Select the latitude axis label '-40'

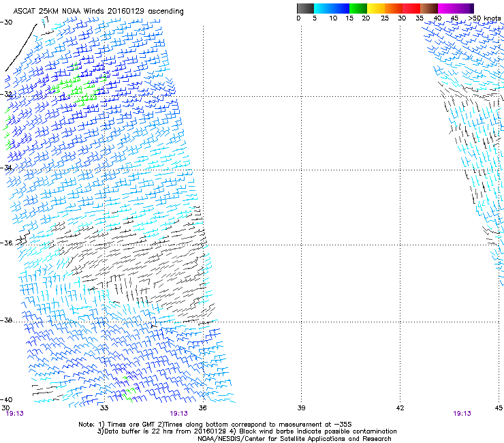tap(6, 399)
